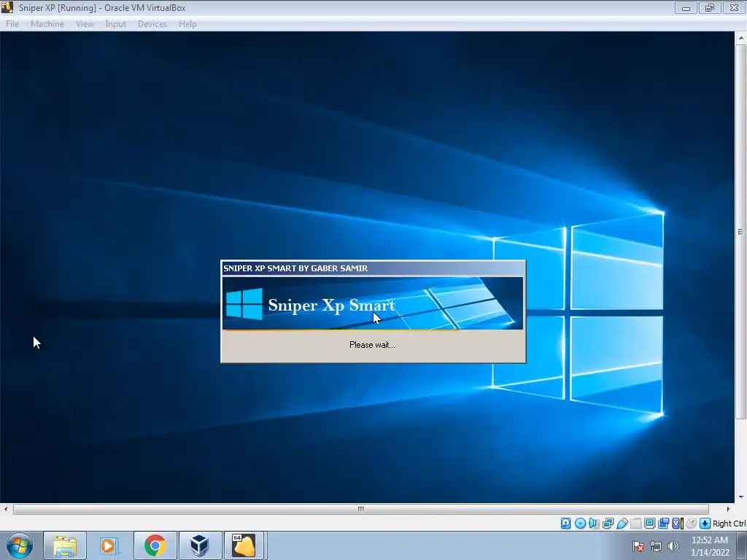
Task: Click the yellow bell 64 taskbar icon
Action: (244, 545)
